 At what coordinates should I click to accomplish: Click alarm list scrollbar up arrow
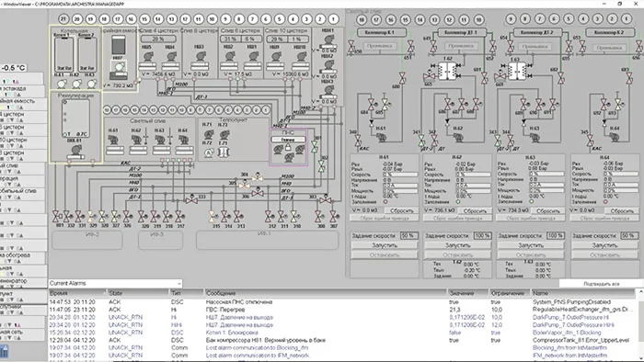[x=640, y=292]
